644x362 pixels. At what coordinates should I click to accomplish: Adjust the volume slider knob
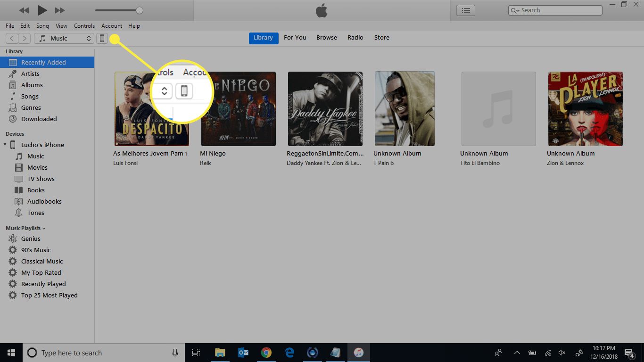click(139, 10)
